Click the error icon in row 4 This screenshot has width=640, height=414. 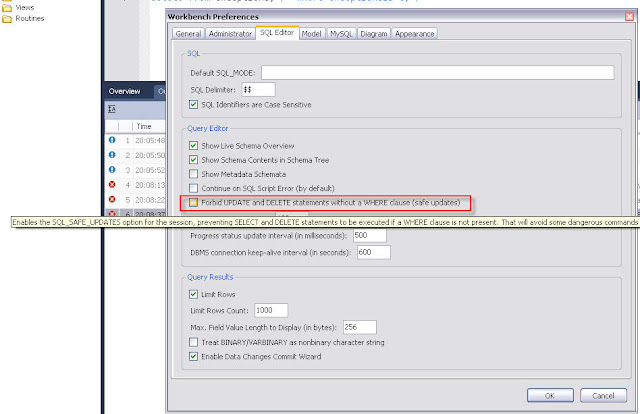(112, 185)
